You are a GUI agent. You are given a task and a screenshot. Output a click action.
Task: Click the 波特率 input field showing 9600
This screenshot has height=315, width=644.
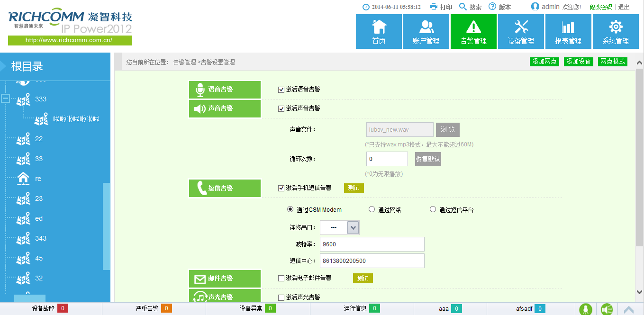(x=372, y=244)
